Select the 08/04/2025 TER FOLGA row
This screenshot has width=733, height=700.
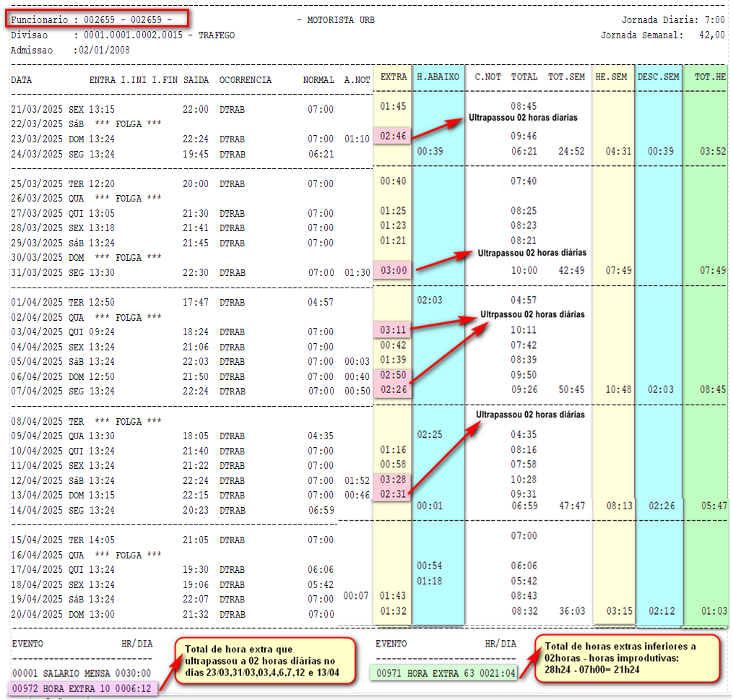coord(86,422)
